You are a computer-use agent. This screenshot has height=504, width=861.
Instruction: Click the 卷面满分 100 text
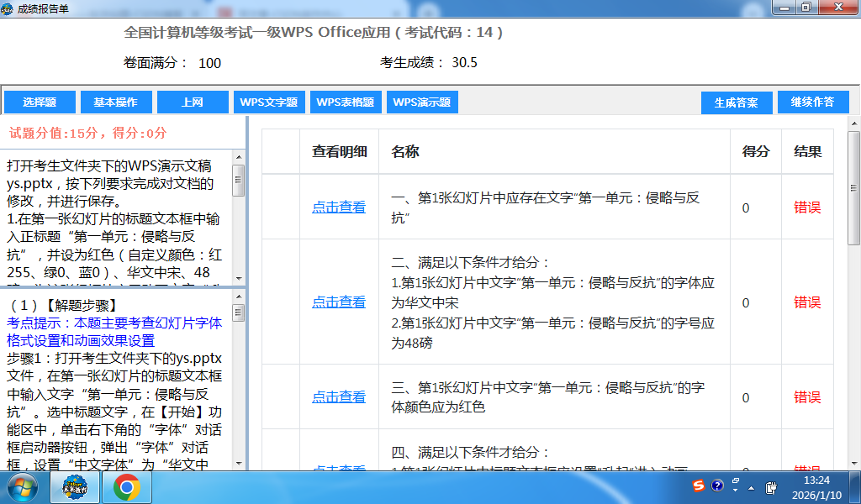(172, 63)
